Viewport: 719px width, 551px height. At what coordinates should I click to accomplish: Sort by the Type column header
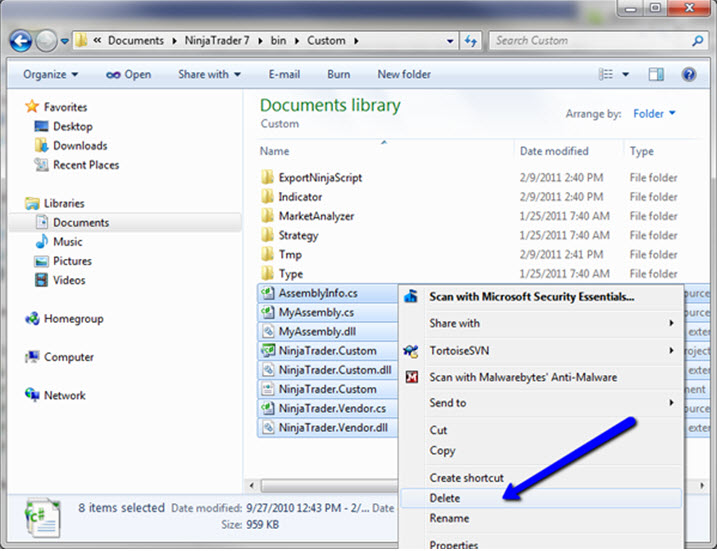point(642,151)
